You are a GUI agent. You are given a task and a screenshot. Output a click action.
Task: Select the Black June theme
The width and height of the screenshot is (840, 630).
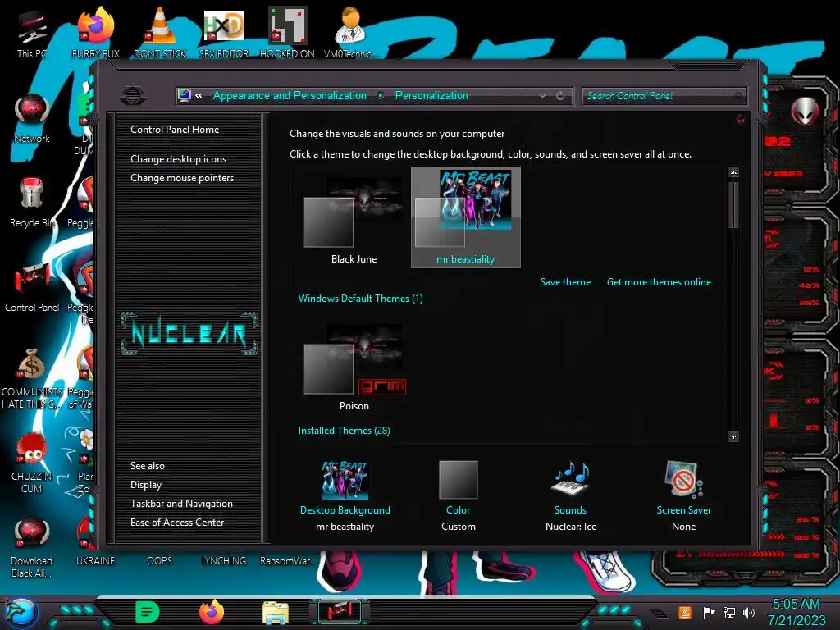354,219
